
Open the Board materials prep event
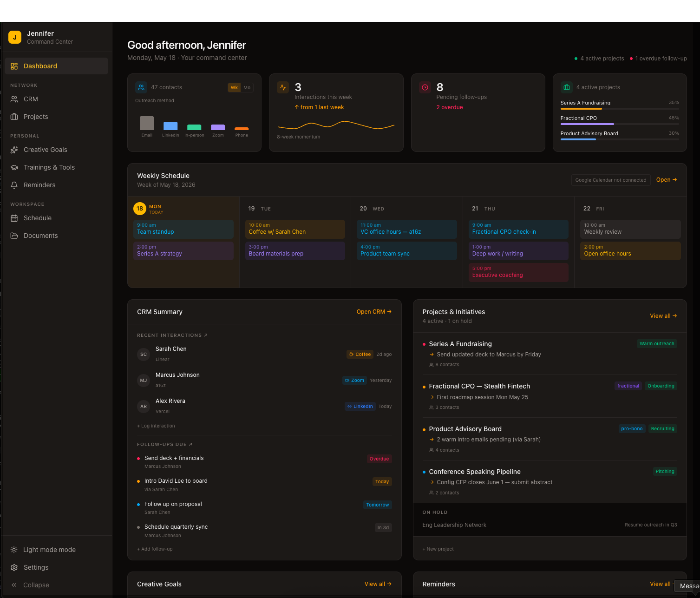[295, 251]
